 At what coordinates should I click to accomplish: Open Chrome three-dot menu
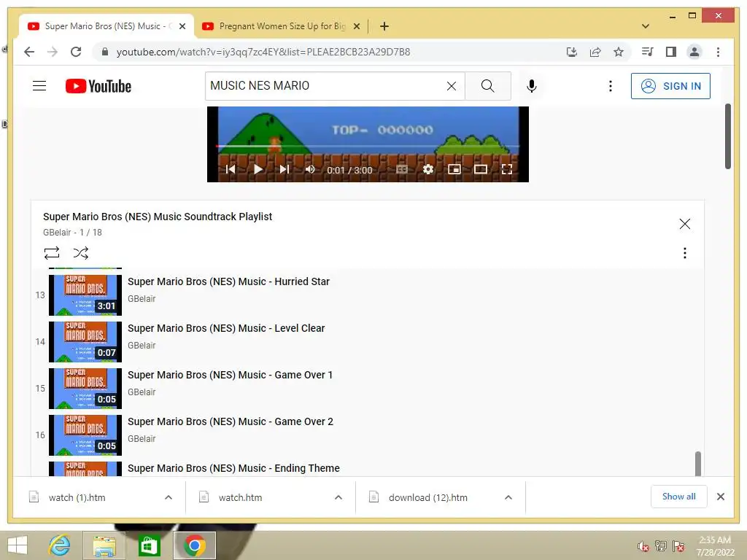pyautogui.click(x=718, y=52)
